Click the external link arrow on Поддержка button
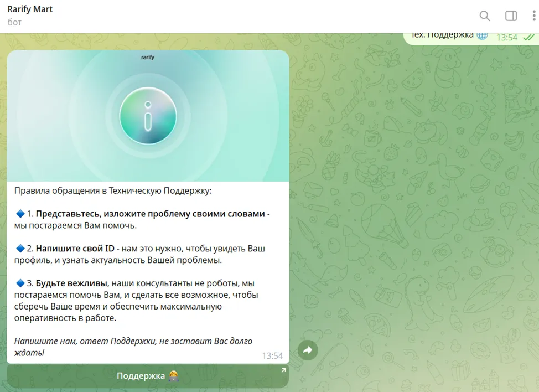Screen dimensions: 539x392 (x=283, y=370)
